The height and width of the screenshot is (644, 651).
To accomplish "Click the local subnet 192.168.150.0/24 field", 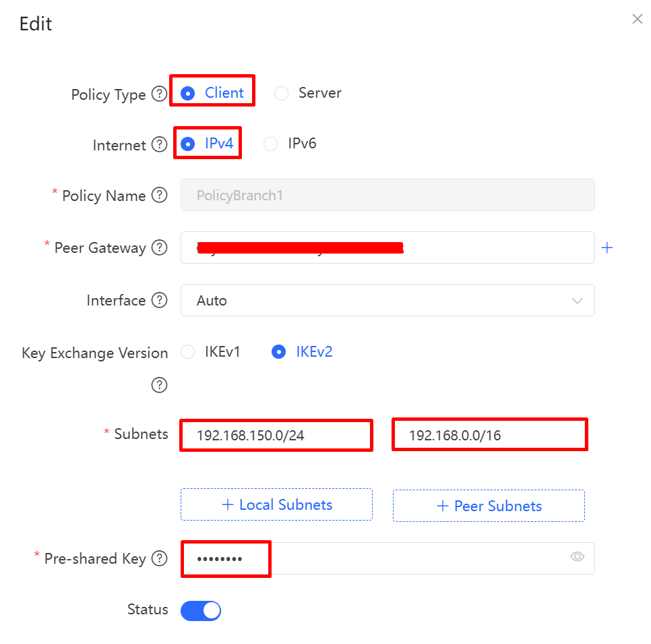I will [276, 435].
